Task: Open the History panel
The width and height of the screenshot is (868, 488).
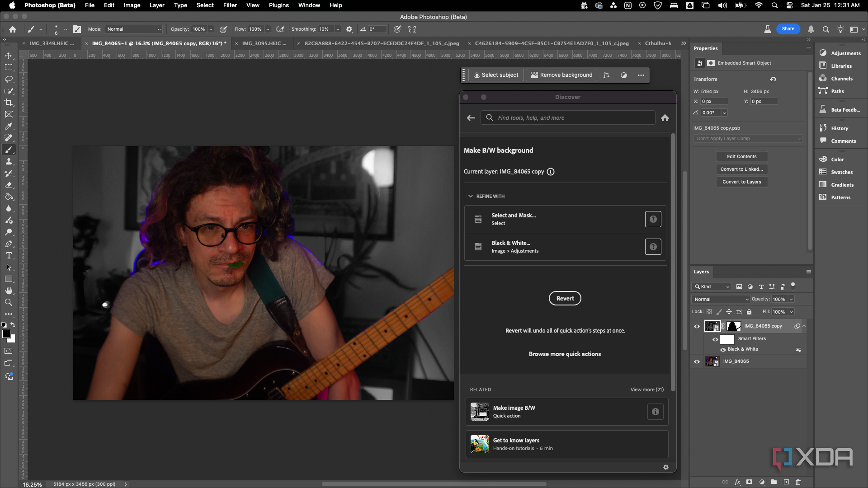Action: pyautogui.click(x=835, y=128)
